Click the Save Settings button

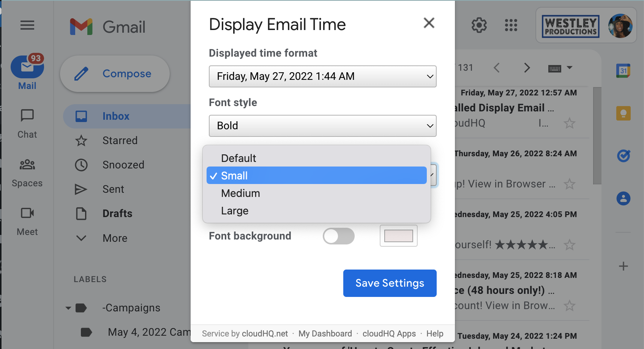point(389,283)
